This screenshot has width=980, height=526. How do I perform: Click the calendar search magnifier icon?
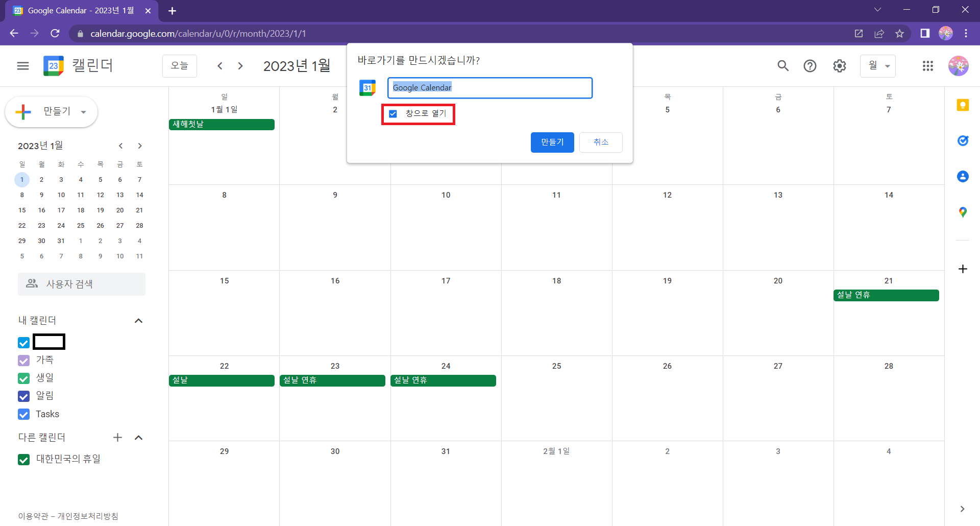coord(783,66)
